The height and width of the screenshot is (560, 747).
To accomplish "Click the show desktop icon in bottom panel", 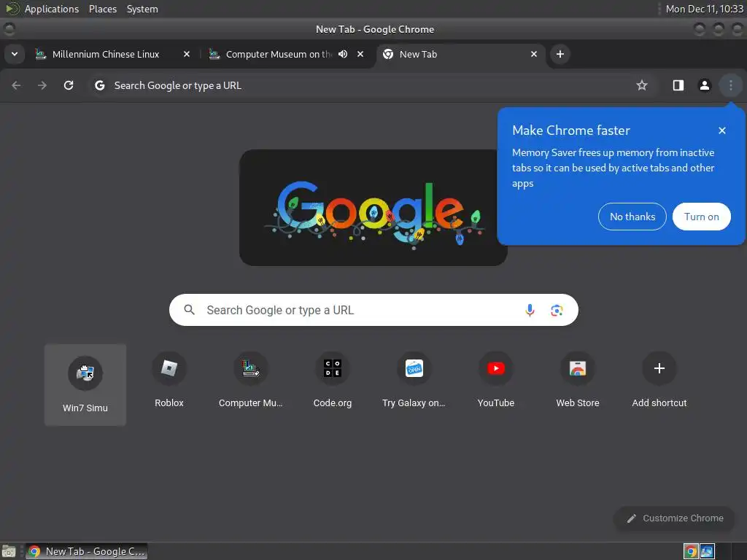I will click(x=9, y=551).
